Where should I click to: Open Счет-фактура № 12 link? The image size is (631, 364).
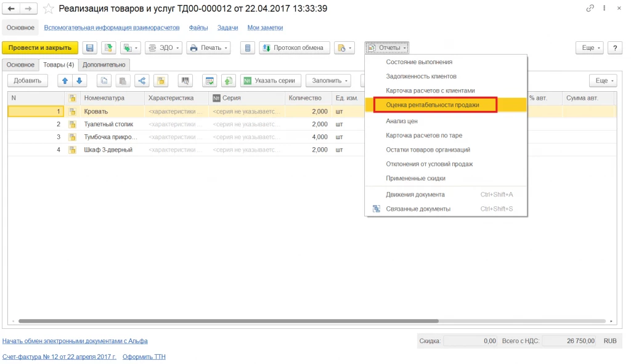[x=59, y=357]
